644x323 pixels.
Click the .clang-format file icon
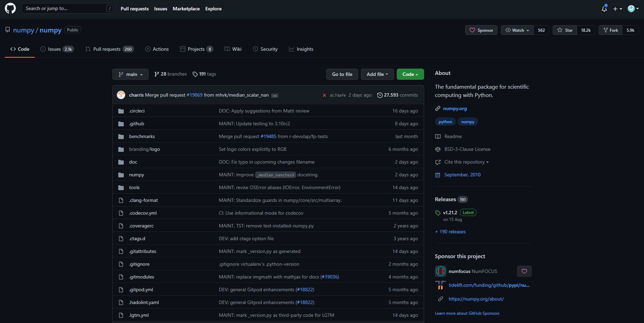[121, 200]
